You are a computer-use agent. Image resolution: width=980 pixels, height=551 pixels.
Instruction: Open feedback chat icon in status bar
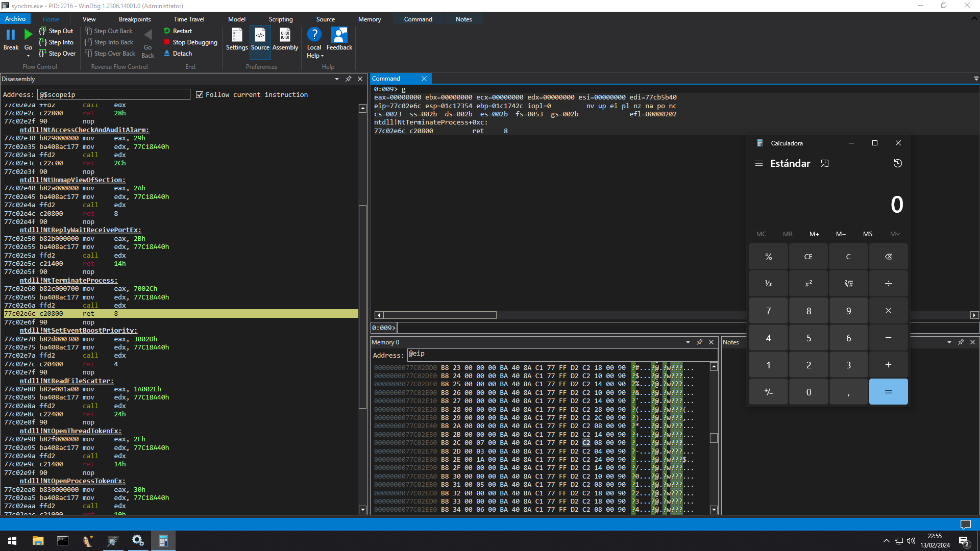coord(965,524)
